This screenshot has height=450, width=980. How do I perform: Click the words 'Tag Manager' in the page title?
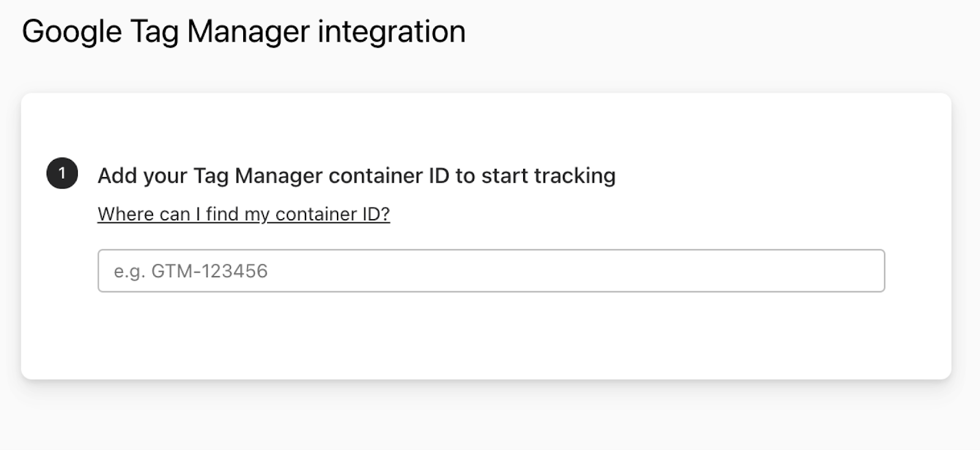pyautogui.click(x=220, y=32)
